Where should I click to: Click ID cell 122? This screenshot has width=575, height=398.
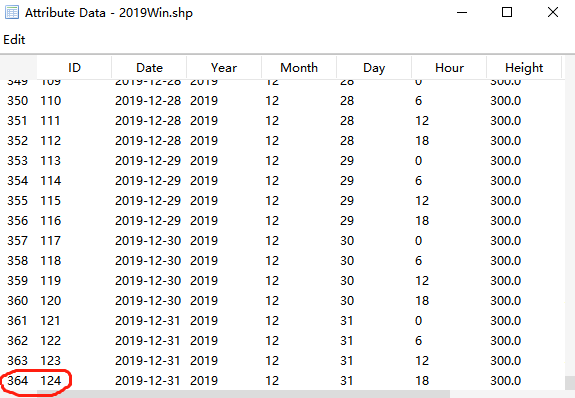click(51, 340)
